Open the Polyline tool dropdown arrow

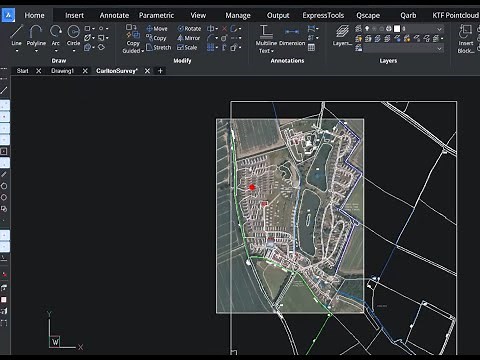[36, 51]
